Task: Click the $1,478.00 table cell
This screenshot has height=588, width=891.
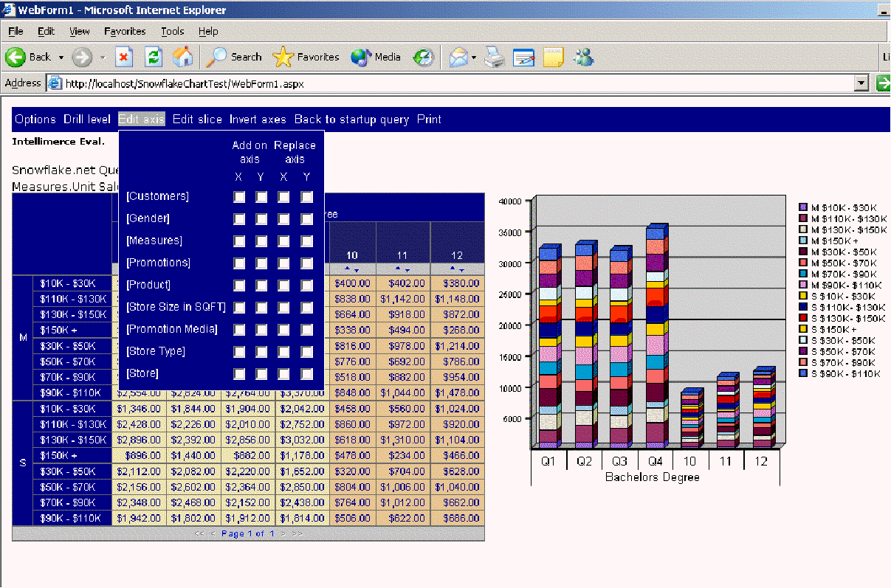Action: (x=457, y=393)
